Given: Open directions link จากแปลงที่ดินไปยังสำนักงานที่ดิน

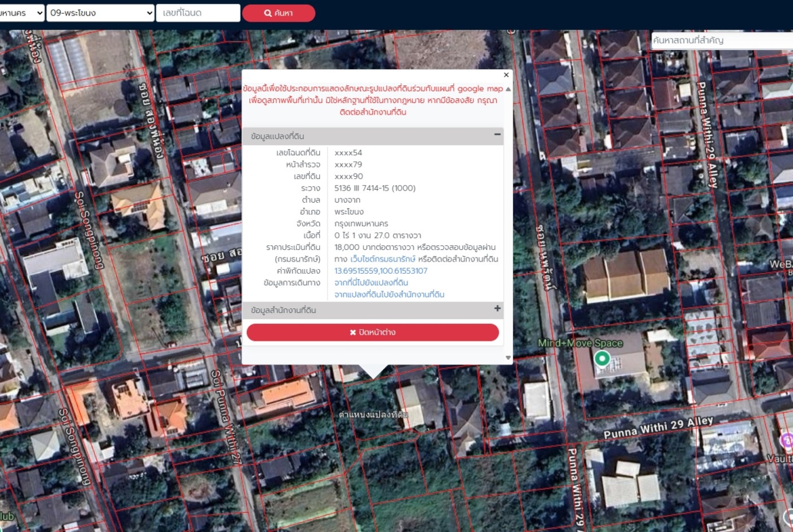Looking at the screenshot, I should (389, 295).
